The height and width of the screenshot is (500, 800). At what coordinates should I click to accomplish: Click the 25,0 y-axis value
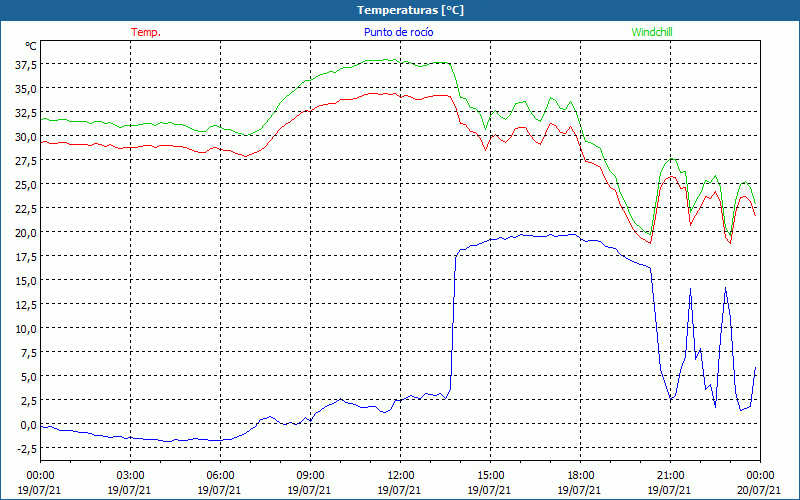coord(27,184)
